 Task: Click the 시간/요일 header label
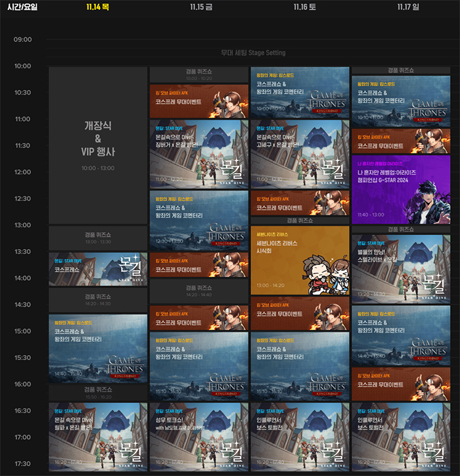pyautogui.click(x=22, y=7)
